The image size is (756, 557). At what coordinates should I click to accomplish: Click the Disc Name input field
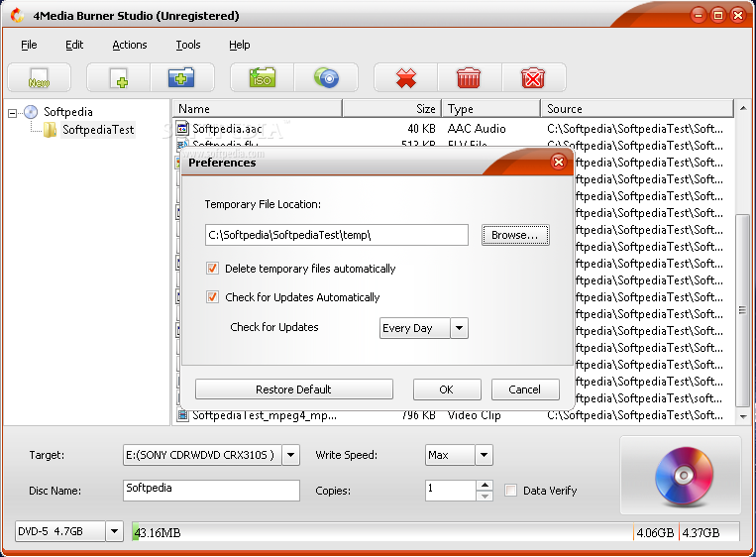pos(211,490)
